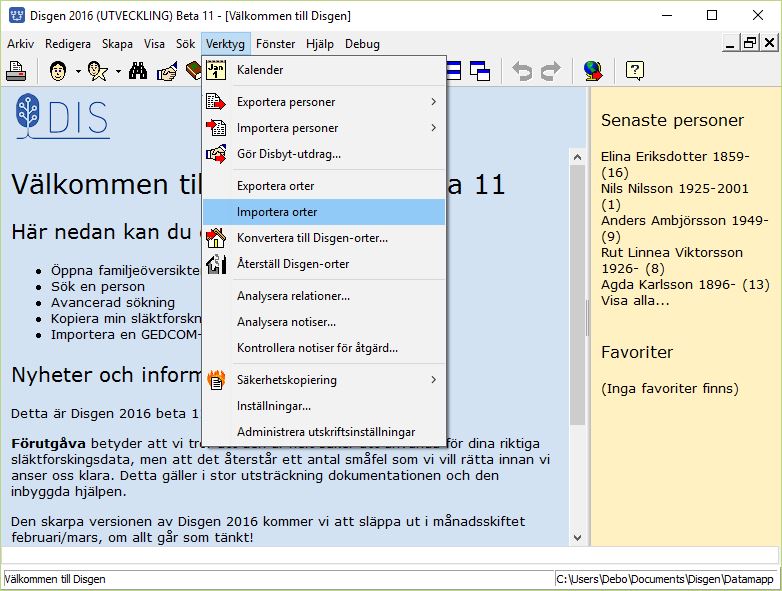This screenshot has width=782, height=591.
Task: Open Inställningar from the menu
Action: click(324, 406)
